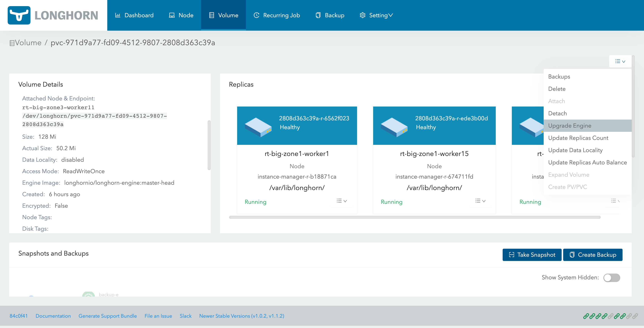The height and width of the screenshot is (328, 644).
Task: Collapse the volume operations dropdown button
Action: [620, 61]
